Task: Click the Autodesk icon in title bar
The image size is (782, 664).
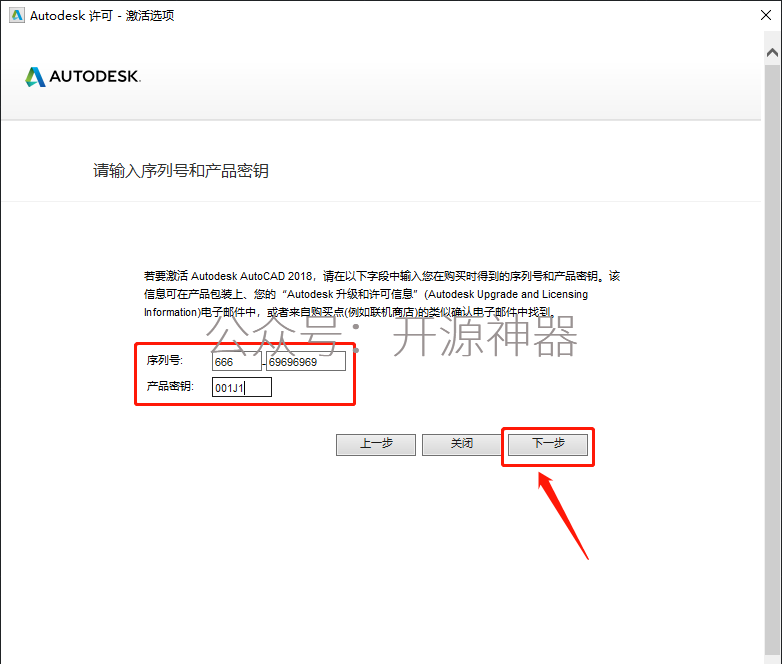Action: [16, 15]
